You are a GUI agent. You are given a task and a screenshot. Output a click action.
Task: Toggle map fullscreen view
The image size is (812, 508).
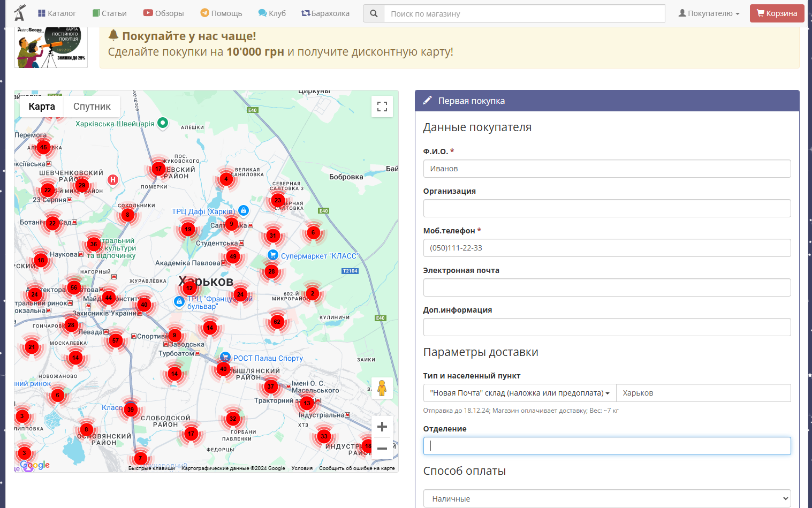[382, 107]
